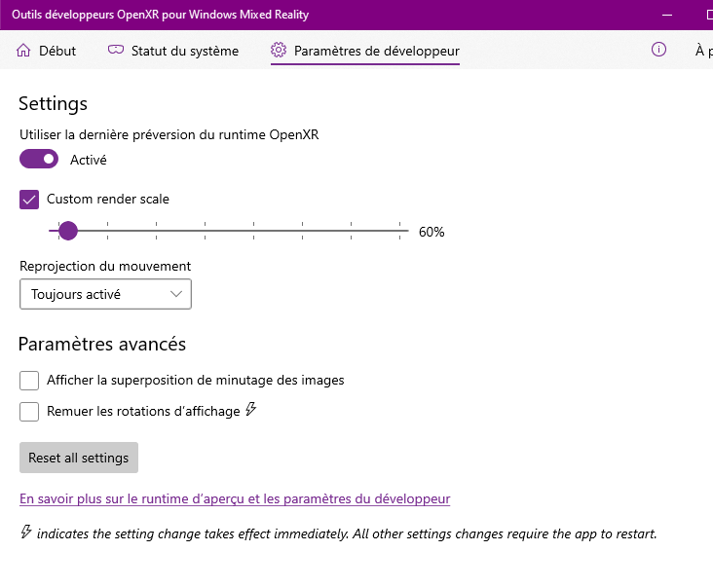The width and height of the screenshot is (713, 588).
Task: Click the lightning icon beside Remuer les rotations
Action: 250,410
